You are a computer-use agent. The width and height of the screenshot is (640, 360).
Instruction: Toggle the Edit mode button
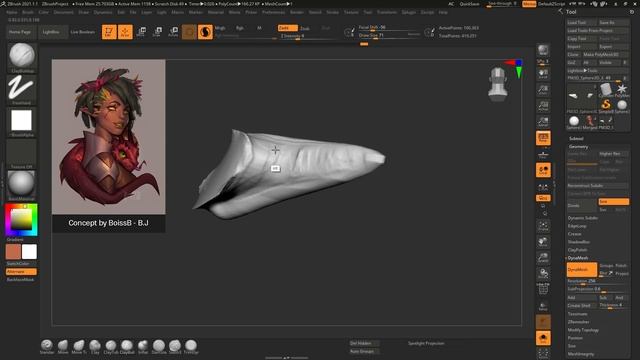[109, 32]
